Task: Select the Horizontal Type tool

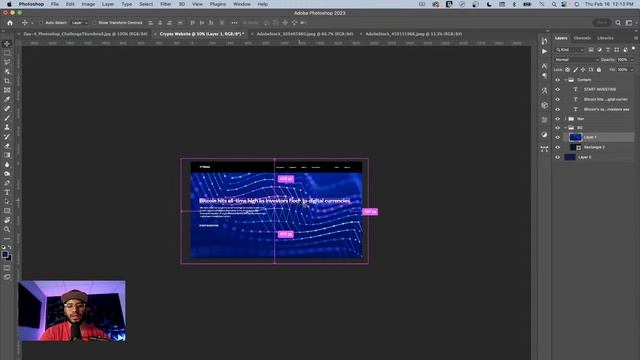Action: pyautogui.click(x=7, y=192)
